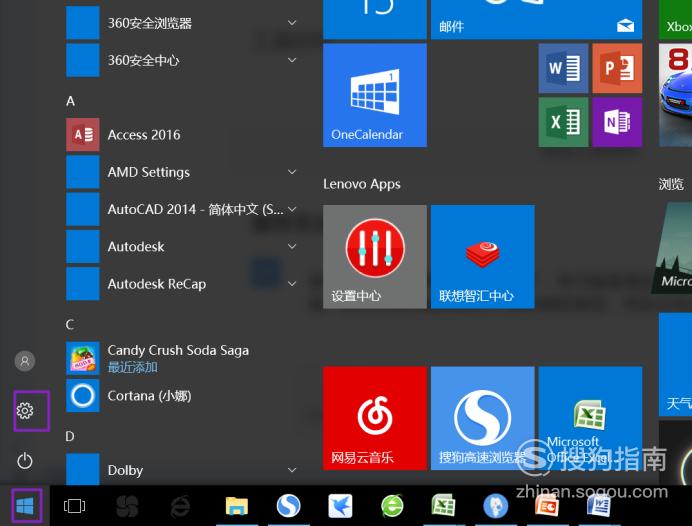Open the 天气 weather tile
This screenshot has width=692, height=526.
click(675, 364)
